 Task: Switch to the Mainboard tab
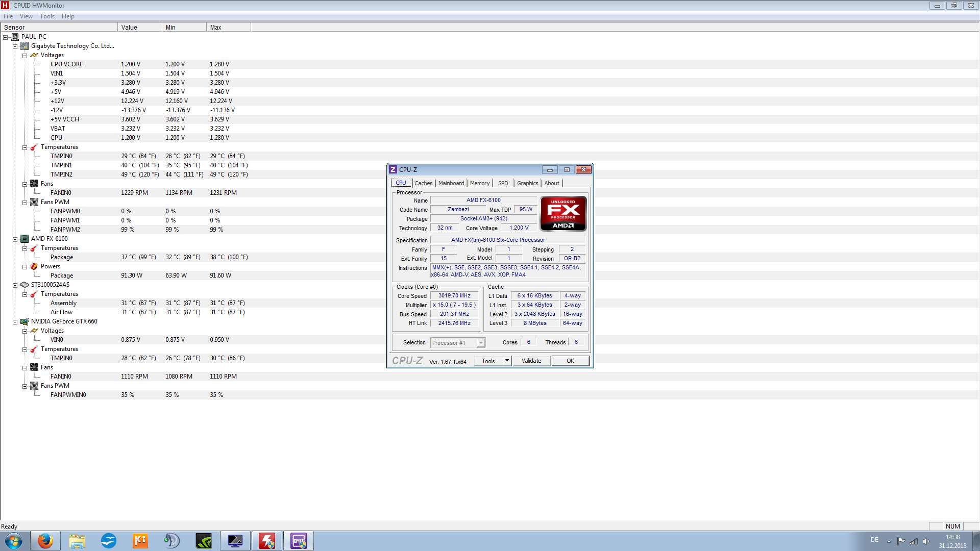coord(451,183)
